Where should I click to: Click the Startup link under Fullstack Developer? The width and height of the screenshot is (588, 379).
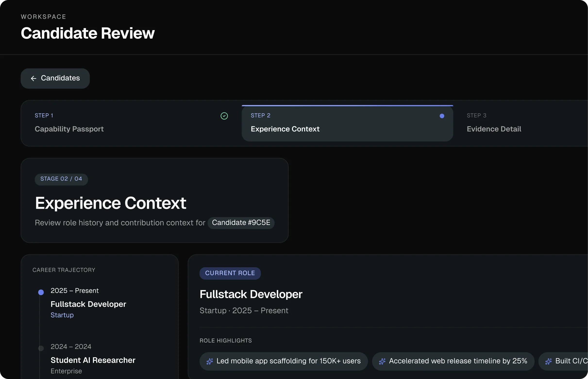tap(62, 315)
